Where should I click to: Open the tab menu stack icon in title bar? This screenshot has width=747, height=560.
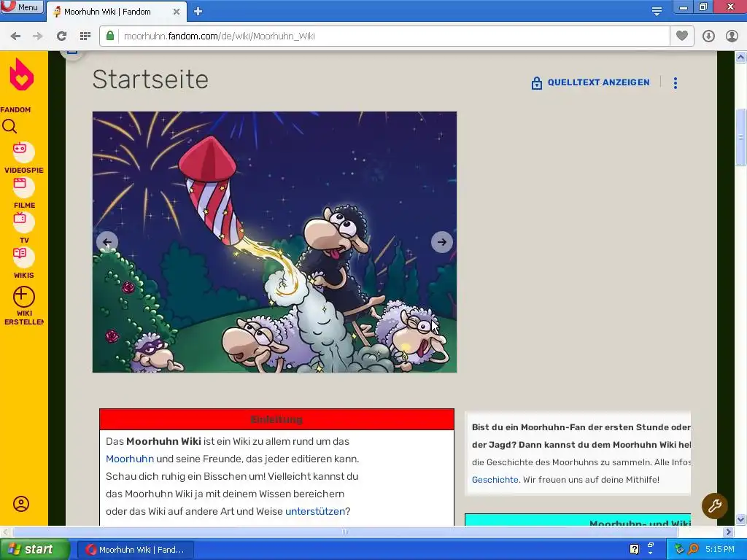point(657,11)
